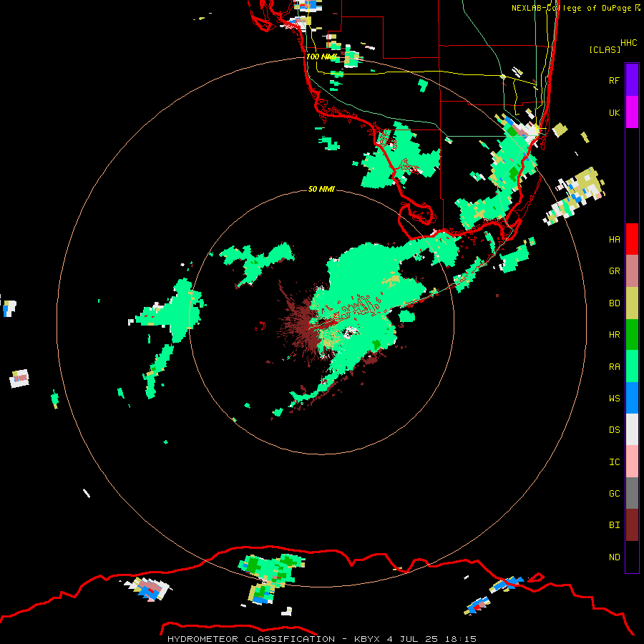Click the 'RF' legend label text
644x644 pixels.
pos(614,80)
